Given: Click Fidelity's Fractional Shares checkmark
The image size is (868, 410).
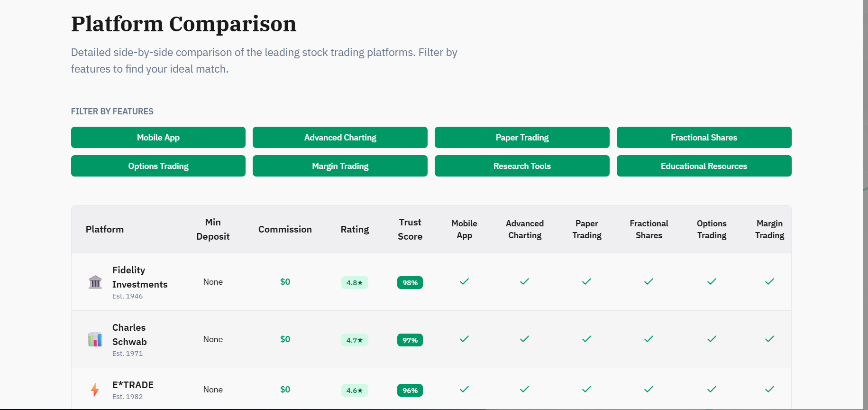Looking at the screenshot, I should click(x=649, y=281).
